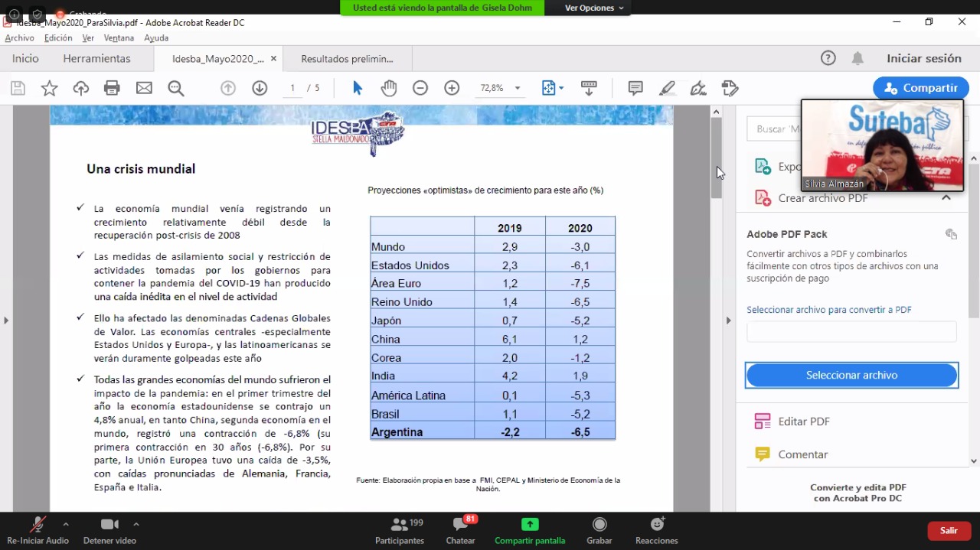The width and height of the screenshot is (980, 550).
Task: Collapse the Crear archivo PDF section
Action: 946,198
